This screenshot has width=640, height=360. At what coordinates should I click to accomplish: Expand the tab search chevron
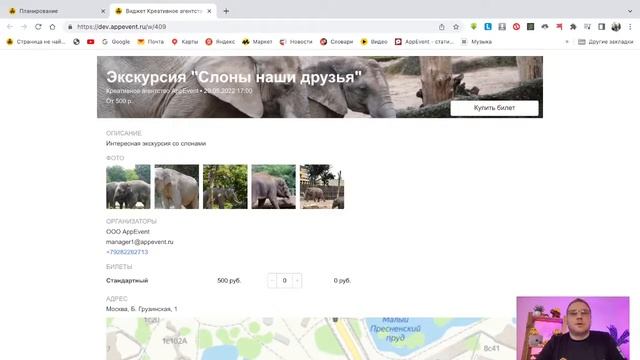[x=630, y=11]
